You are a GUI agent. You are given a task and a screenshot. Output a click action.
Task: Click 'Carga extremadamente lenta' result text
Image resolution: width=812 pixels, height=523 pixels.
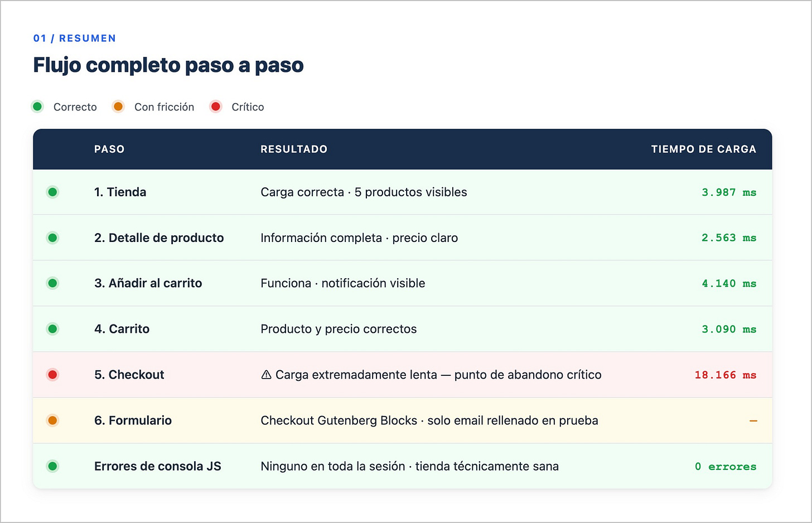tap(356, 375)
